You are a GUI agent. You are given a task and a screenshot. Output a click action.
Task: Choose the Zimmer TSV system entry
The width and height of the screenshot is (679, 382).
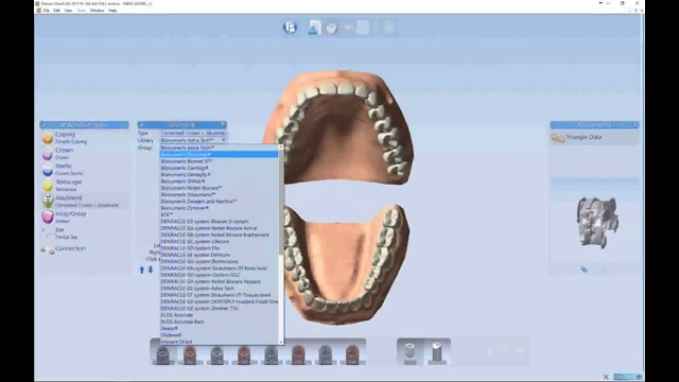tap(200, 308)
